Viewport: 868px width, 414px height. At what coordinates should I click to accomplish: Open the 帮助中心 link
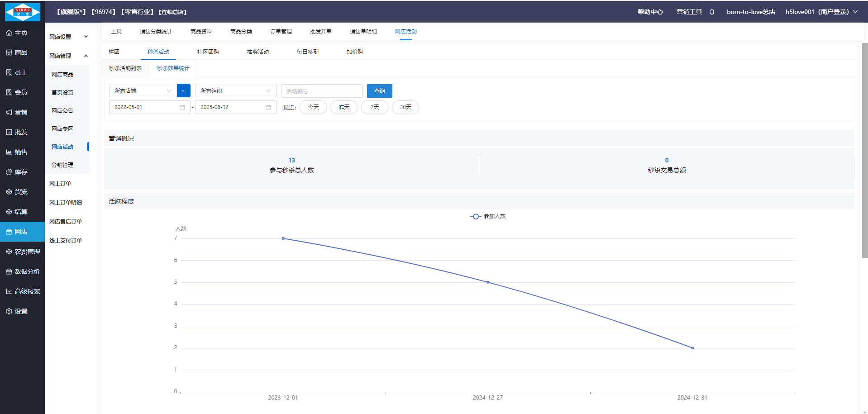point(650,12)
